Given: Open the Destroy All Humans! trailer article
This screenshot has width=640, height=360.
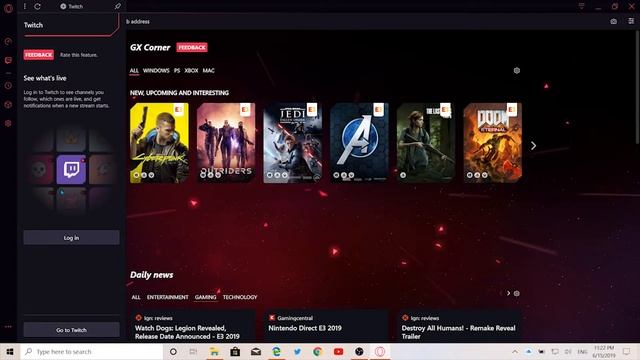Looking at the screenshot, I should [460, 326].
